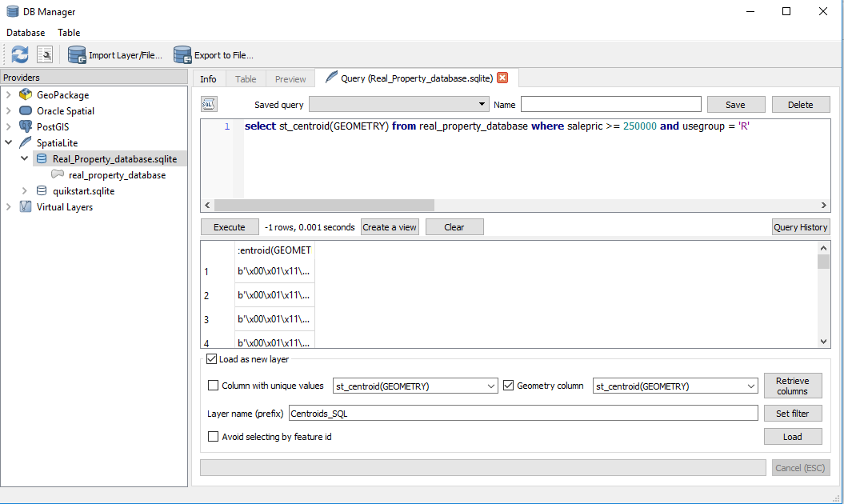Click the SQL file icon beside Saved query
The height and width of the screenshot is (504, 844).
(209, 104)
